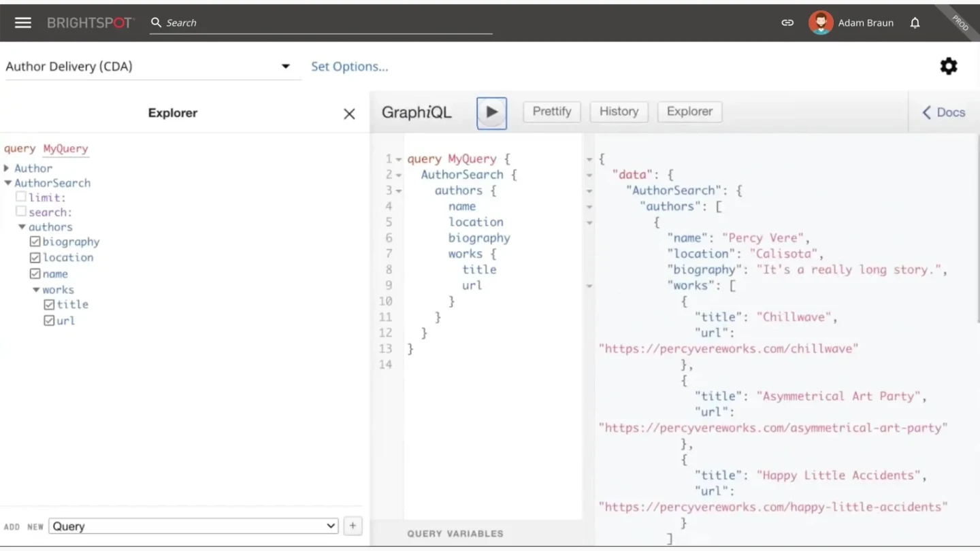Switch to History view
This screenshot has height=551, width=980.
point(618,112)
